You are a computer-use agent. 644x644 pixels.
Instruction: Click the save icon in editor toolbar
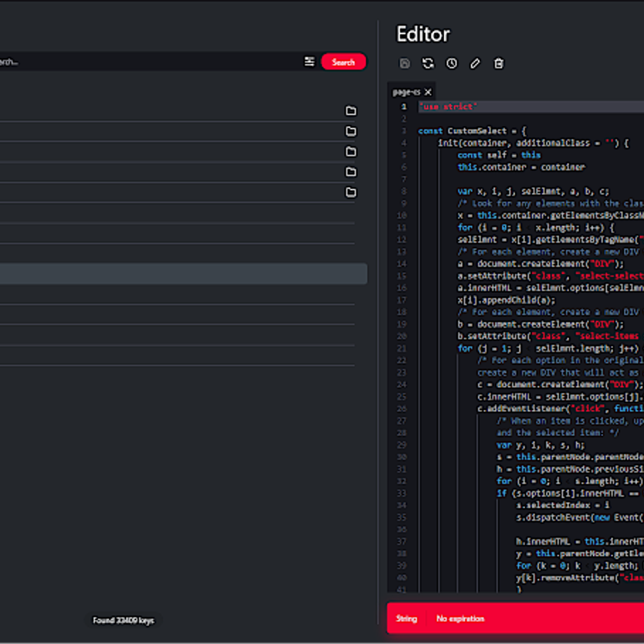tap(405, 64)
